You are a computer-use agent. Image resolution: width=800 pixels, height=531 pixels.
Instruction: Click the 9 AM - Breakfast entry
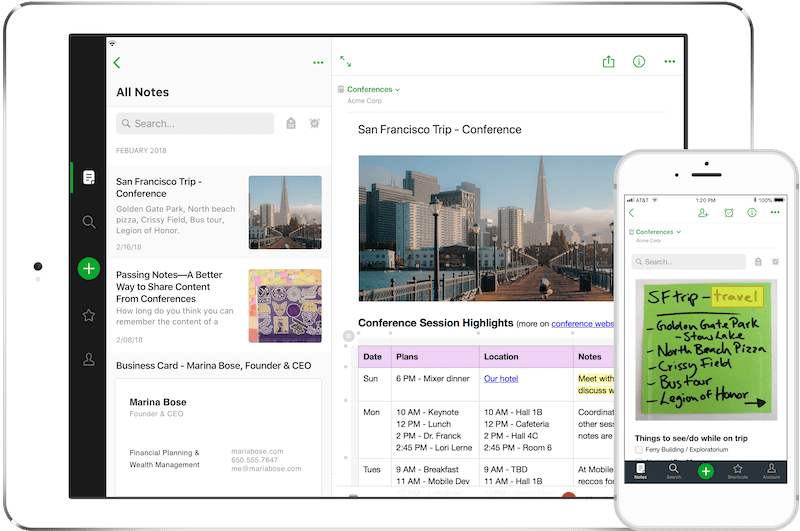click(427, 469)
